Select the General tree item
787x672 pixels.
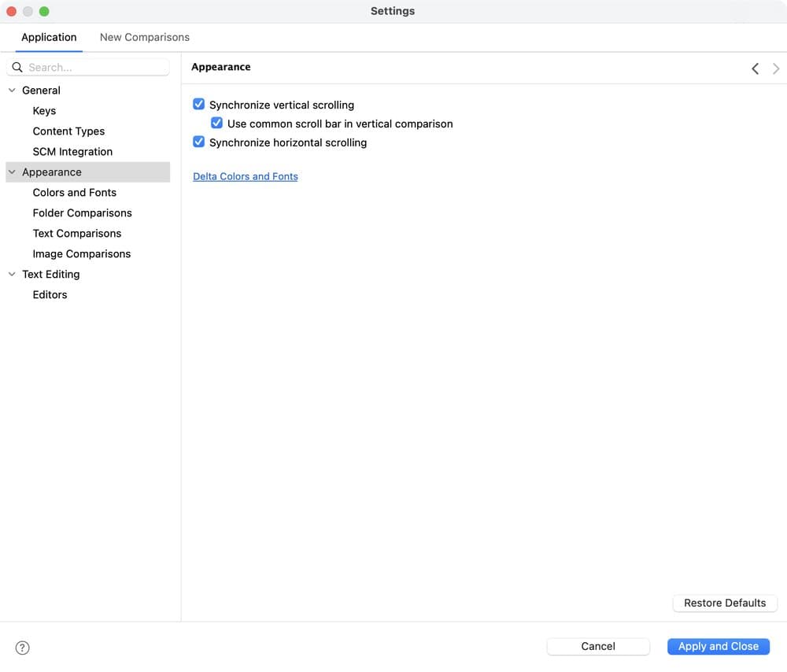pyautogui.click(x=41, y=90)
